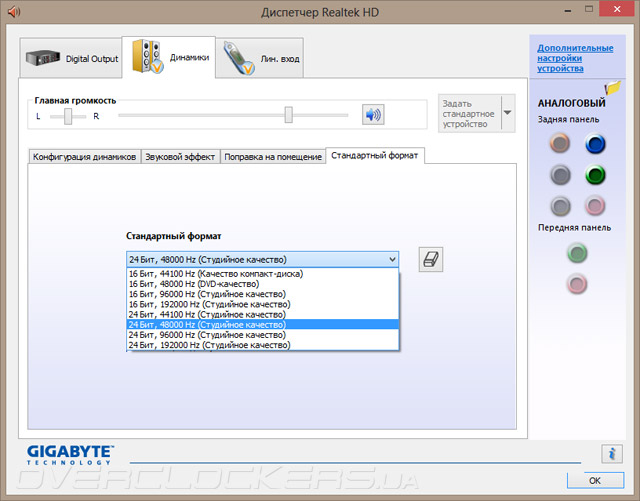
Task: Expand the Задать стандартное устройство arrow
Action: (507, 113)
